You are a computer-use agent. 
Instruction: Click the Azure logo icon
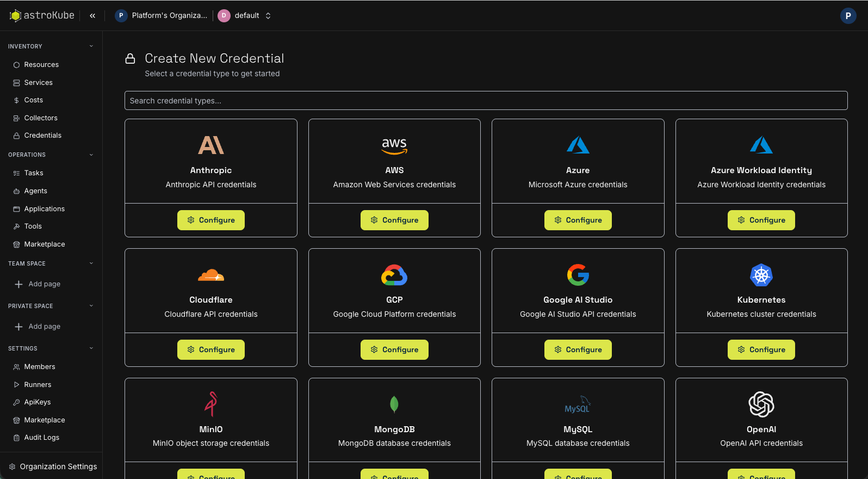(x=578, y=145)
